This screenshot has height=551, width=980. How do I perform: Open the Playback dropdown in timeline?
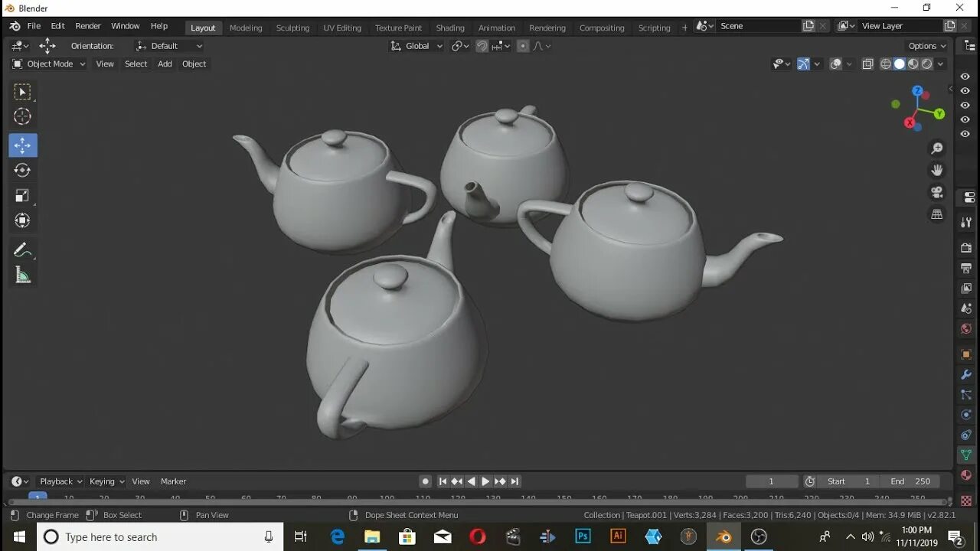[60, 481]
